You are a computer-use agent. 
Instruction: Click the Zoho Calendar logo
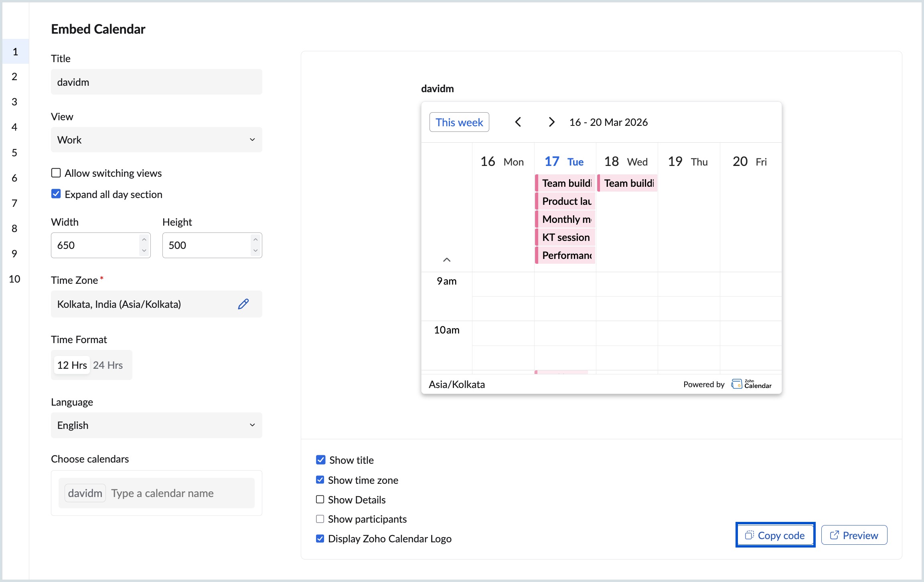(751, 384)
